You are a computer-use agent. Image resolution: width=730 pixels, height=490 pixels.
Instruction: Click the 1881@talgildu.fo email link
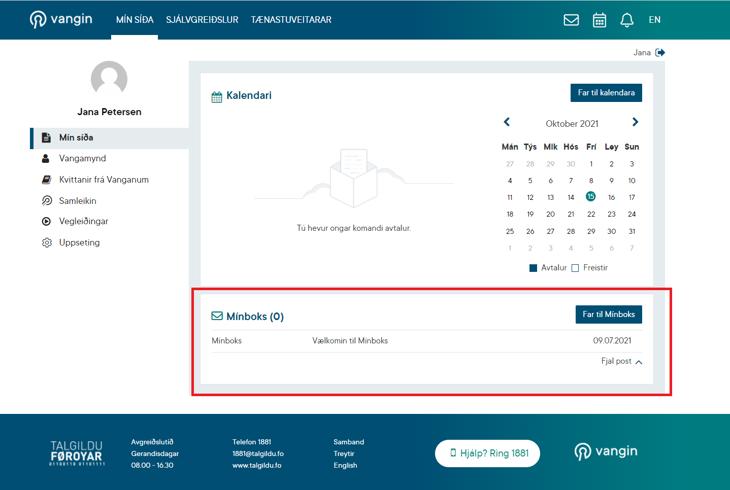point(258,453)
